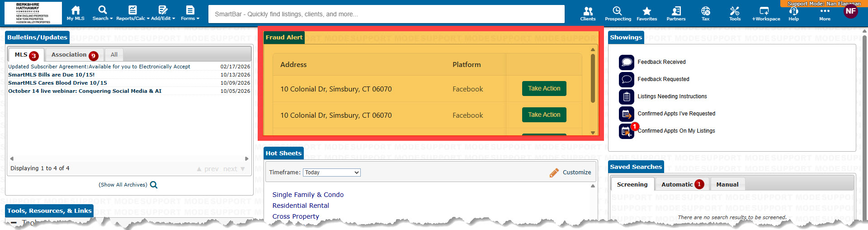This screenshot has width=868, height=230.
Task: Open the Tax icon
Action: (x=706, y=13)
